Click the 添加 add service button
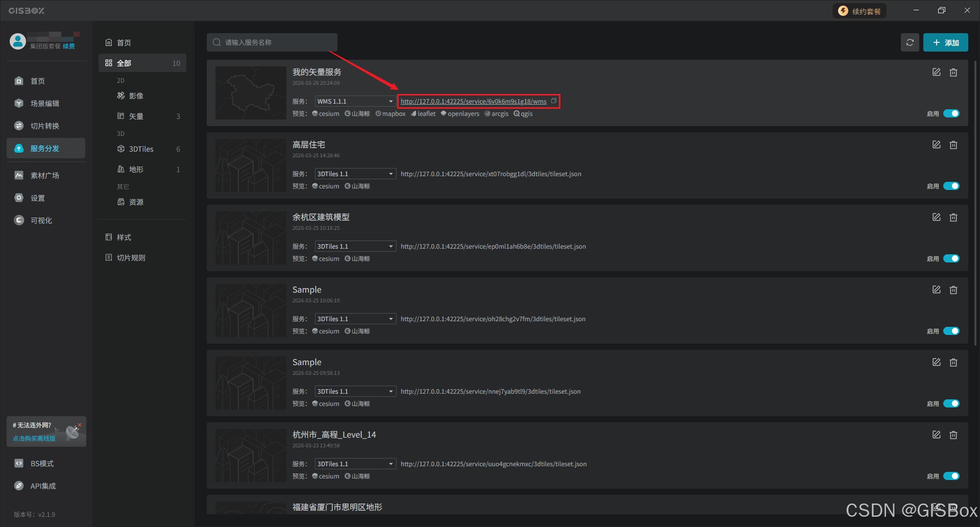 point(945,42)
